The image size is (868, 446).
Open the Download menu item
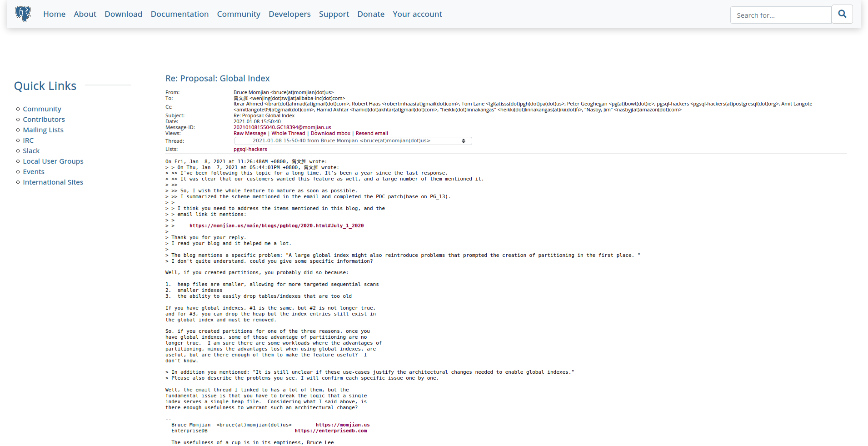123,14
